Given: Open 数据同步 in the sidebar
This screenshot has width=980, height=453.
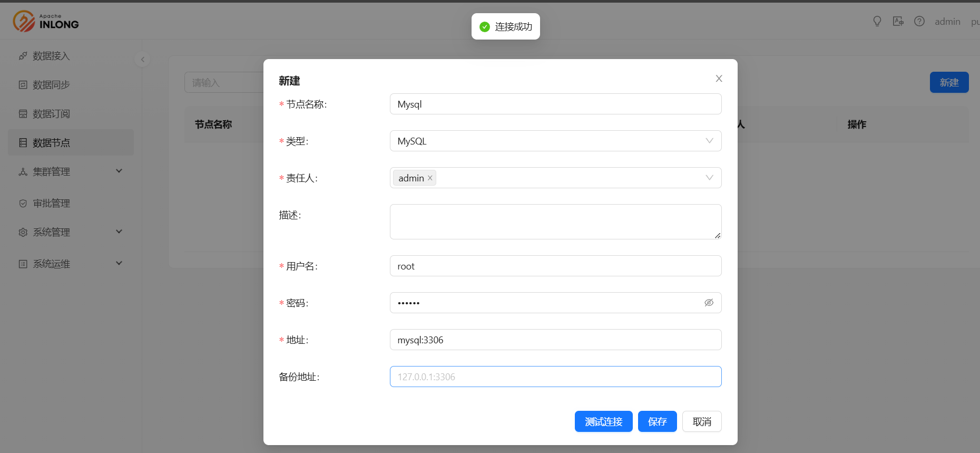Looking at the screenshot, I should [51, 85].
